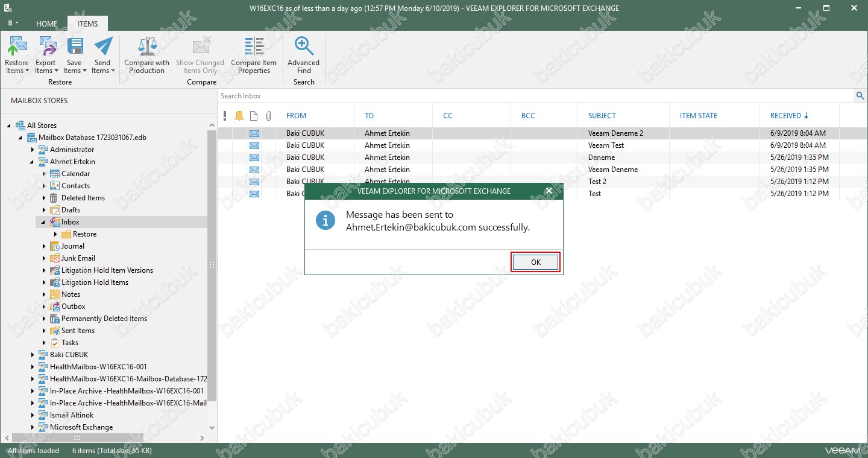Expand the Restore subfolder under Inbox
This screenshot has height=458, width=868.
(x=55, y=234)
